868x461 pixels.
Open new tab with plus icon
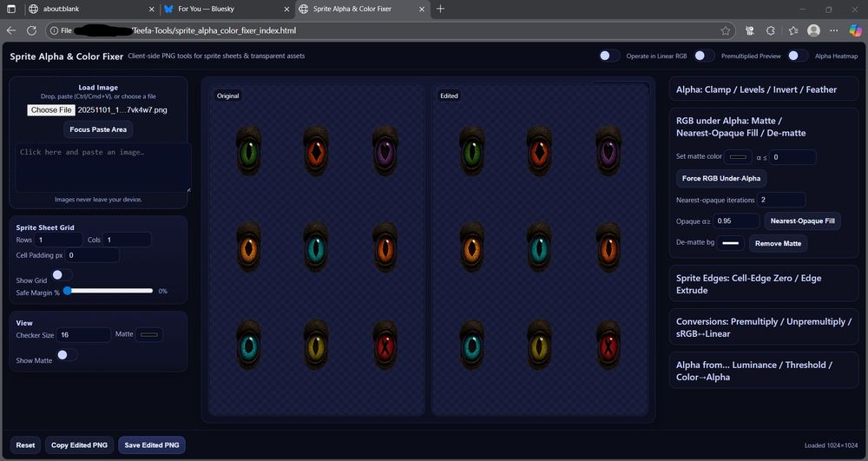tap(440, 9)
